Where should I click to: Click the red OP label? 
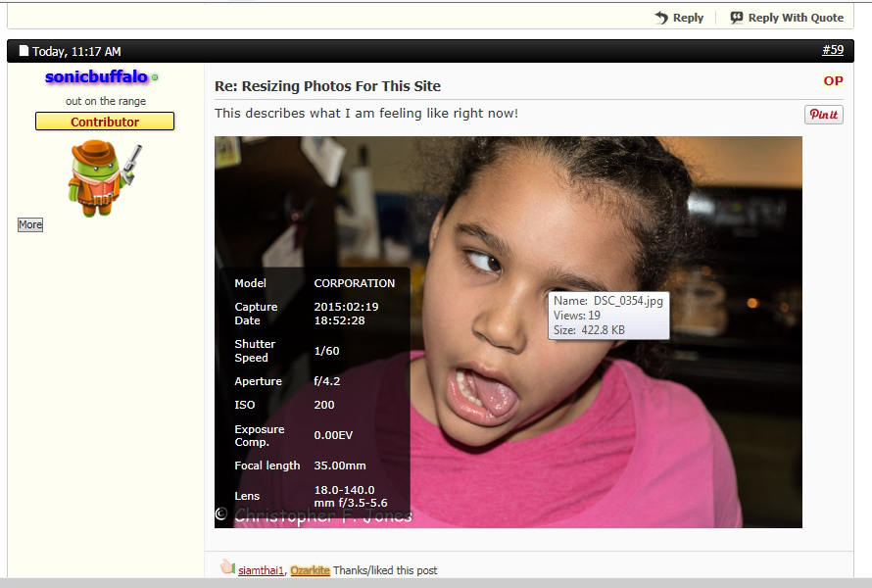pyautogui.click(x=833, y=81)
